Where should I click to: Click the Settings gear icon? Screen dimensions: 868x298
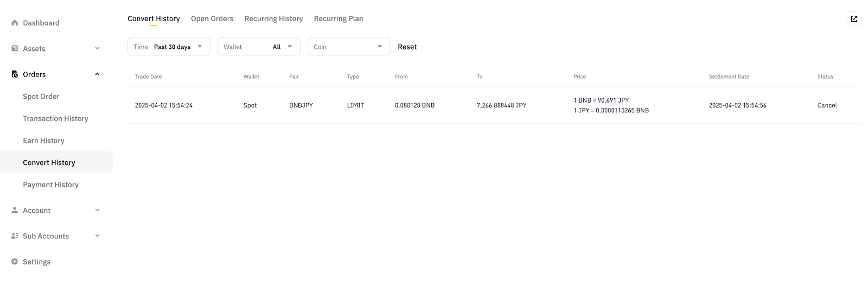tap(15, 262)
